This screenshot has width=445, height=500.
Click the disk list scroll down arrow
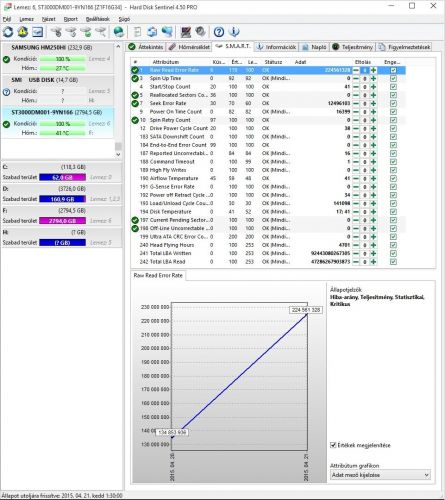tap(118, 155)
